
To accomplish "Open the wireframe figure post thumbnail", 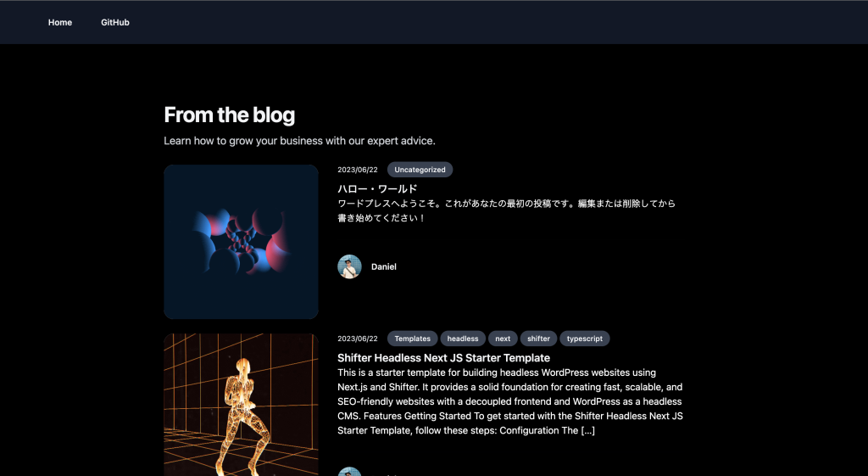I will (x=241, y=405).
